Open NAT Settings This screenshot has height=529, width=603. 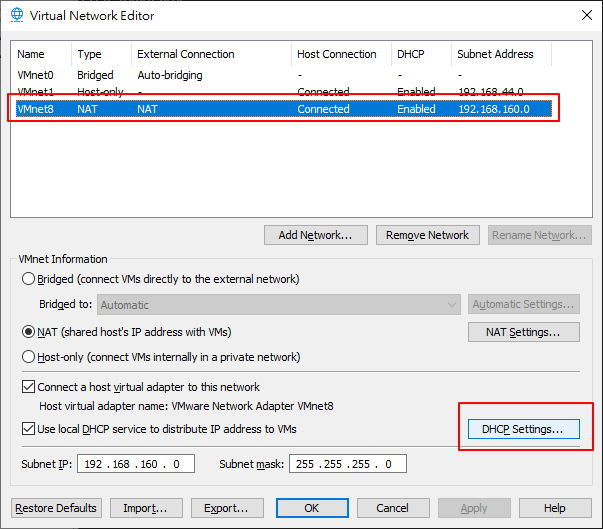[524, 332]
